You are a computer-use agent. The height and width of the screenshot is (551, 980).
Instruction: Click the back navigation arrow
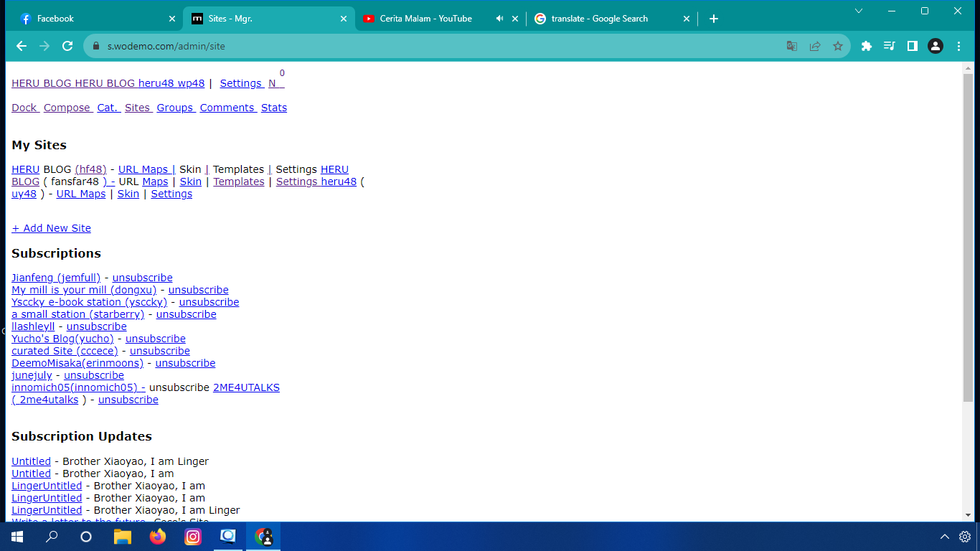[x=22, y=46]
